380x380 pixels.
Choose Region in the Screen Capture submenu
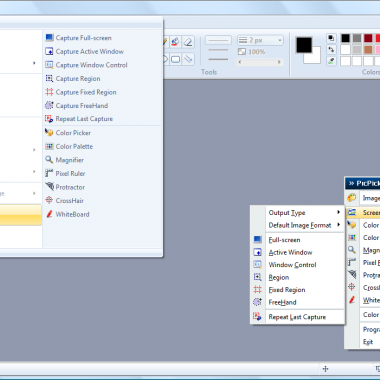coord(297,277)
